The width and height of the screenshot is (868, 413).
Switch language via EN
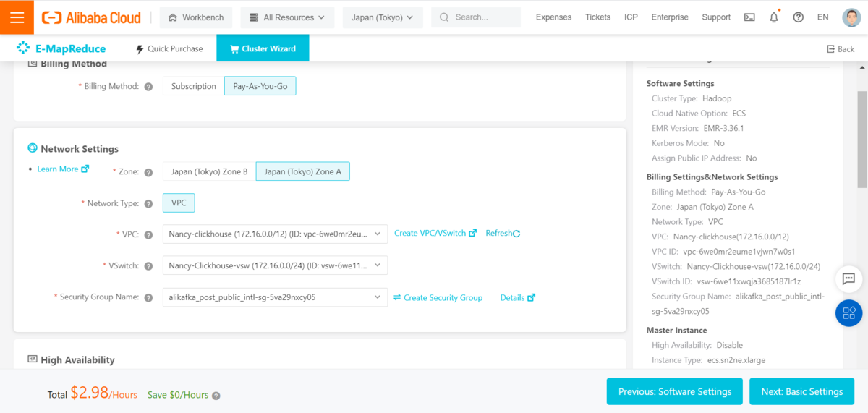[822, 17]
